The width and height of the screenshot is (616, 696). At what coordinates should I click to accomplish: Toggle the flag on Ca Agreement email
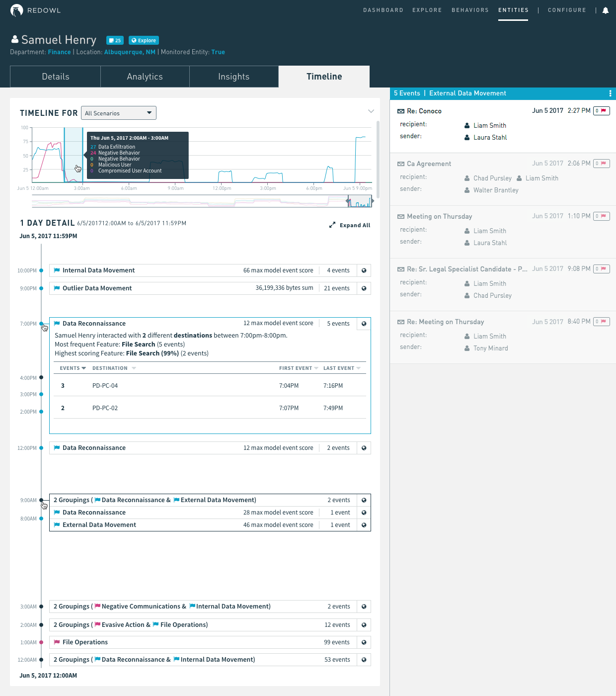(602, 164)
